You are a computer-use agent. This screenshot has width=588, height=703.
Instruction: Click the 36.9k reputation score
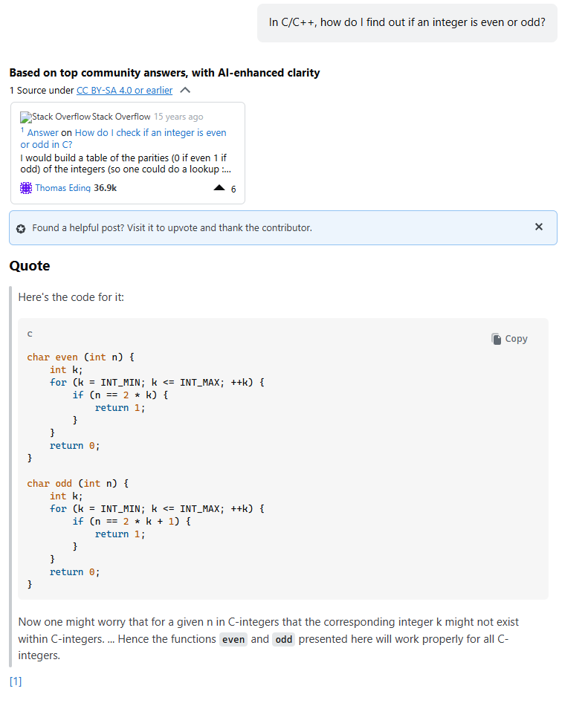(x=105, y=188)
